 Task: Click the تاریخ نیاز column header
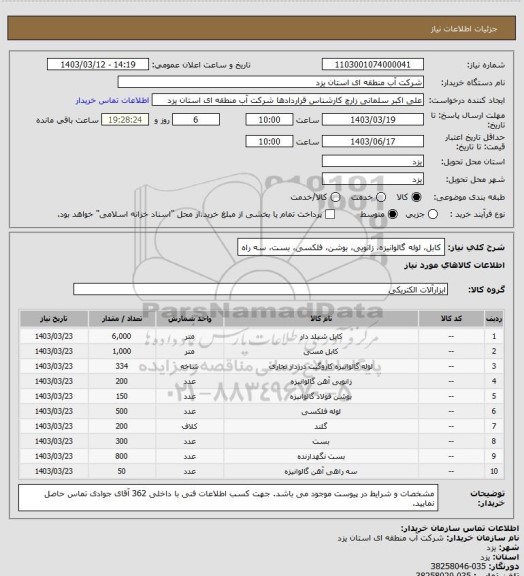54,319
